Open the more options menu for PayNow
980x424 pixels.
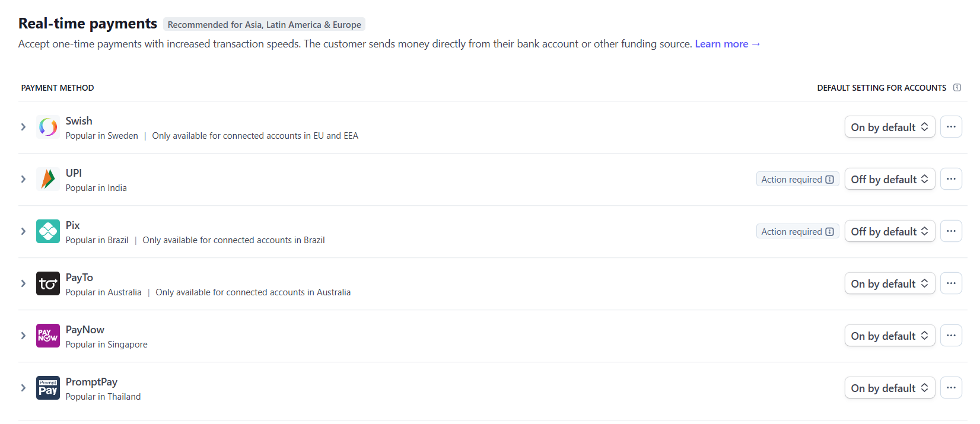[951, 336]
